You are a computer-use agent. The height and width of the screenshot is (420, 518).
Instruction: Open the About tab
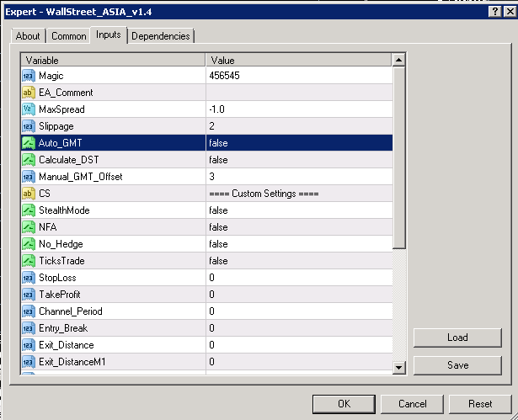tap(28, 36)
